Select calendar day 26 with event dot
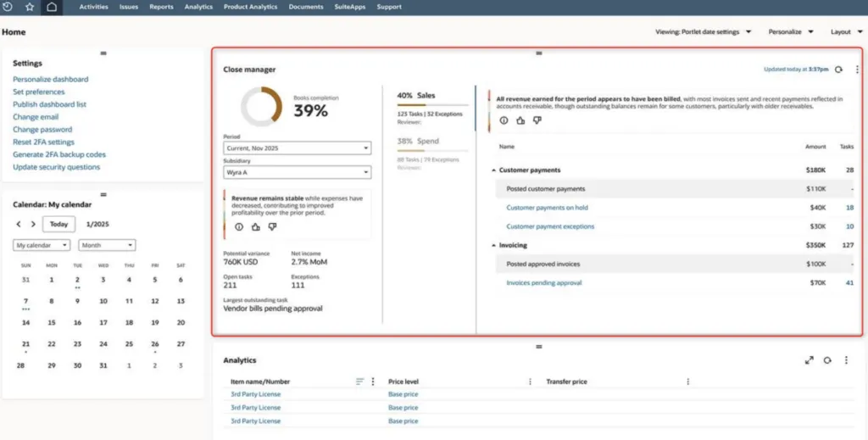Image resolution: width=868 pixels, height=440 pixels. pyautogui.click(x=155, y=345)
